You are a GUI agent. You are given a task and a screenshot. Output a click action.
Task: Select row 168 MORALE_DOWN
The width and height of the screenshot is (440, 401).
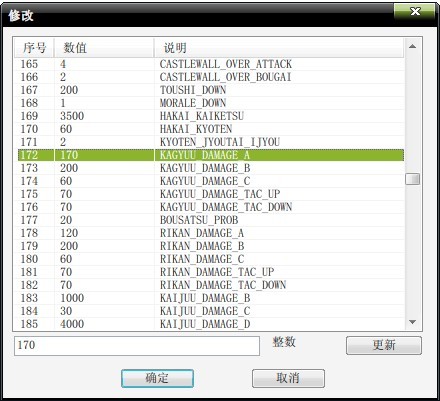[x=211, y=103]
